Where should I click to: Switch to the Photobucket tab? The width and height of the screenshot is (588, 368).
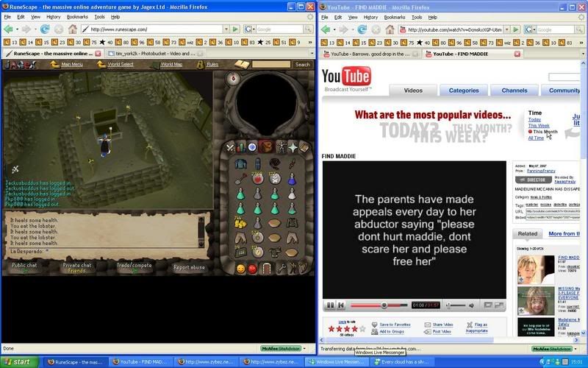pyautogui.click(x=155, y=54)
